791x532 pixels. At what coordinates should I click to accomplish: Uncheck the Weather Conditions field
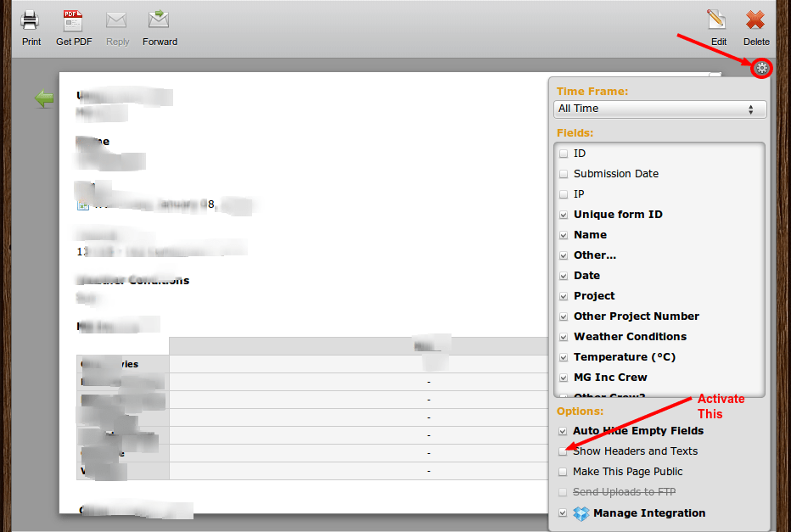(564, 337)
